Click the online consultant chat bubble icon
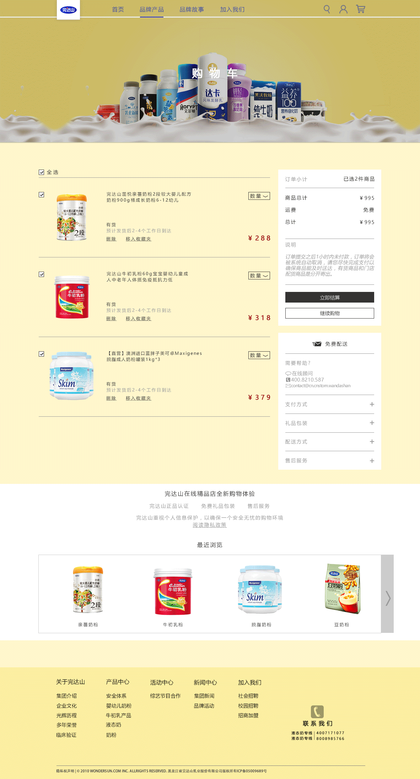 click(x=288, y=373)
